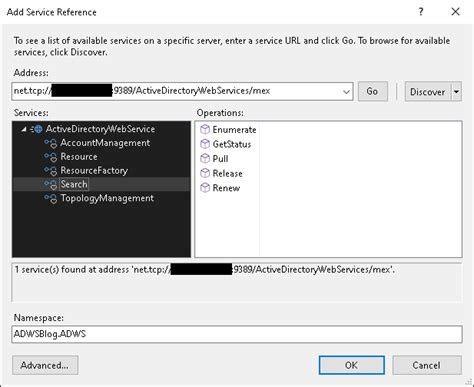Select Resource in the Services tree
The height and width of the screenshot is (387, 474).
[x=79, y=157]
